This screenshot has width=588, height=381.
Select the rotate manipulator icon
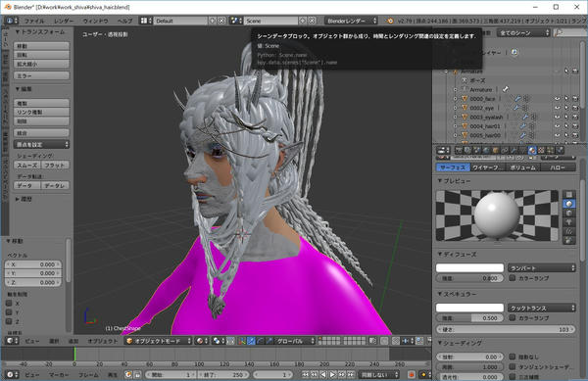(260, 341)
